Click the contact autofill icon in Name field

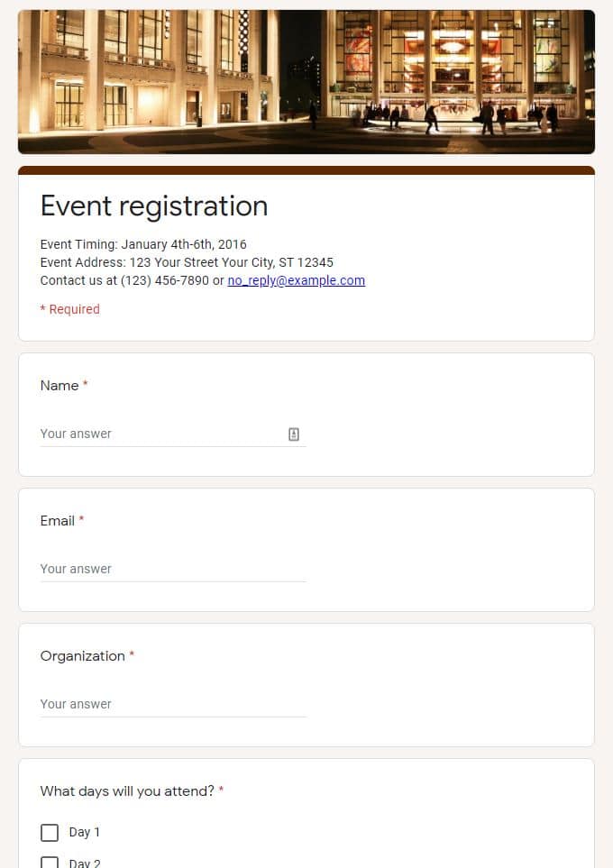tap(294, 434)
